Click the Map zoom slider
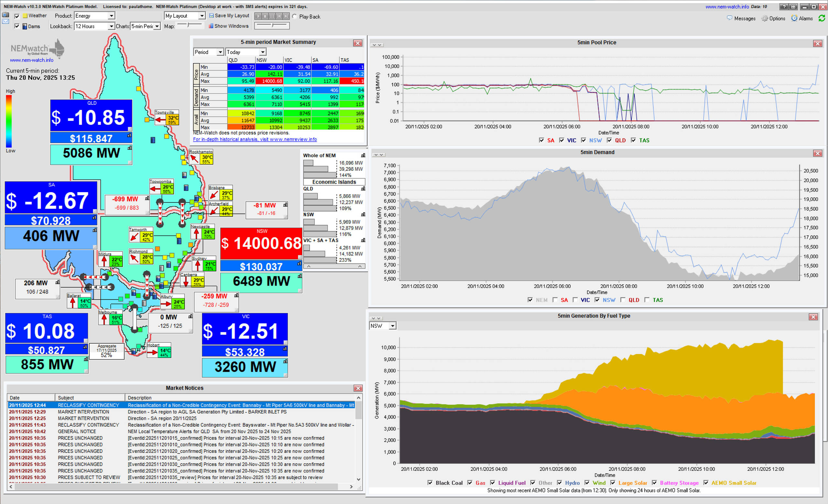This screenshot has height=504, width=828. click(189, 25)
